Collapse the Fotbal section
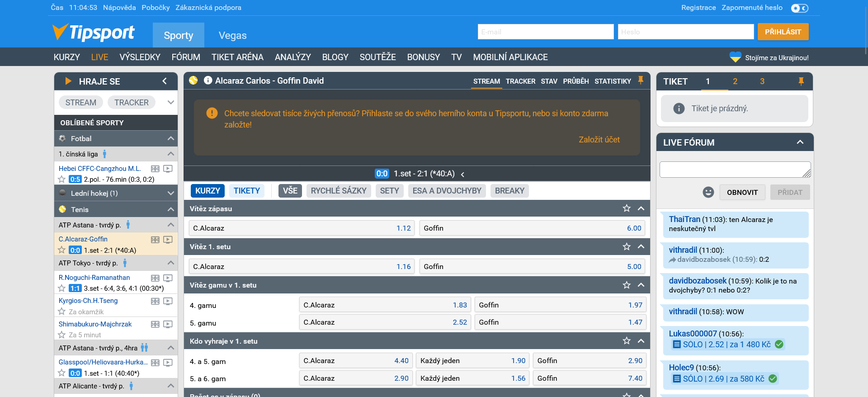 tap(170, 138)
